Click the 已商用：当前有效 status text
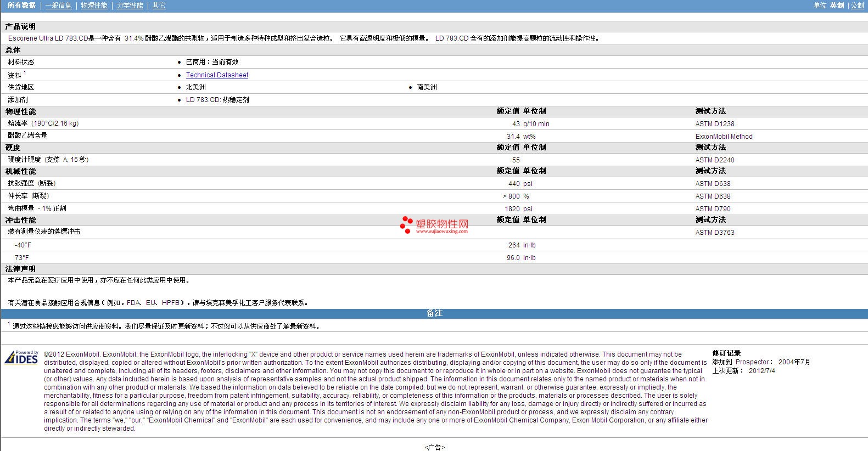868x451 pixels. tap(212, 62)
